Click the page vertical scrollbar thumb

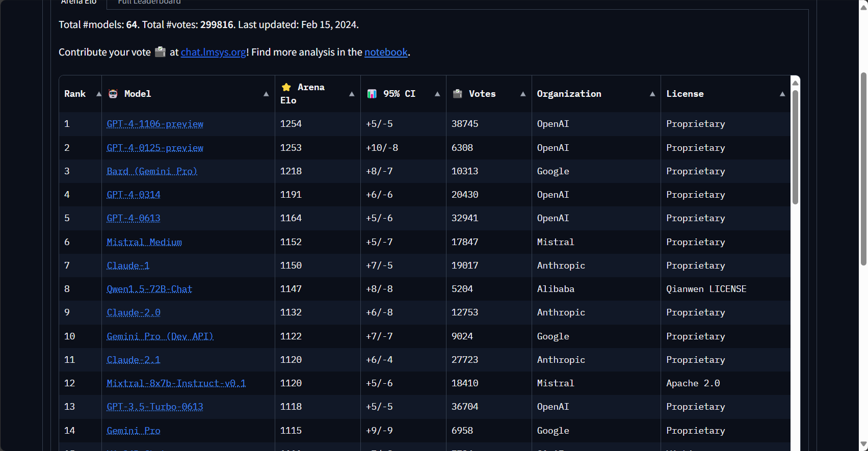[863, 169]
